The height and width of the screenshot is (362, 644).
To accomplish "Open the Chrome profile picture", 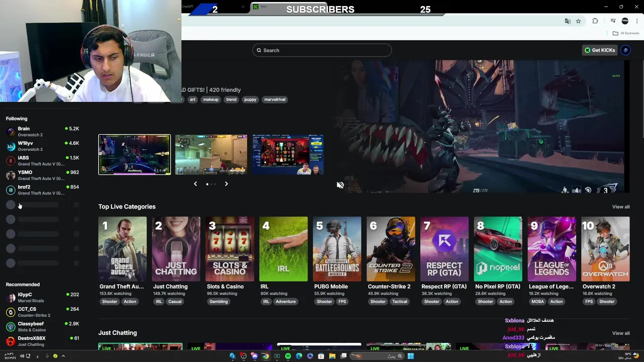I will [625, 21].
